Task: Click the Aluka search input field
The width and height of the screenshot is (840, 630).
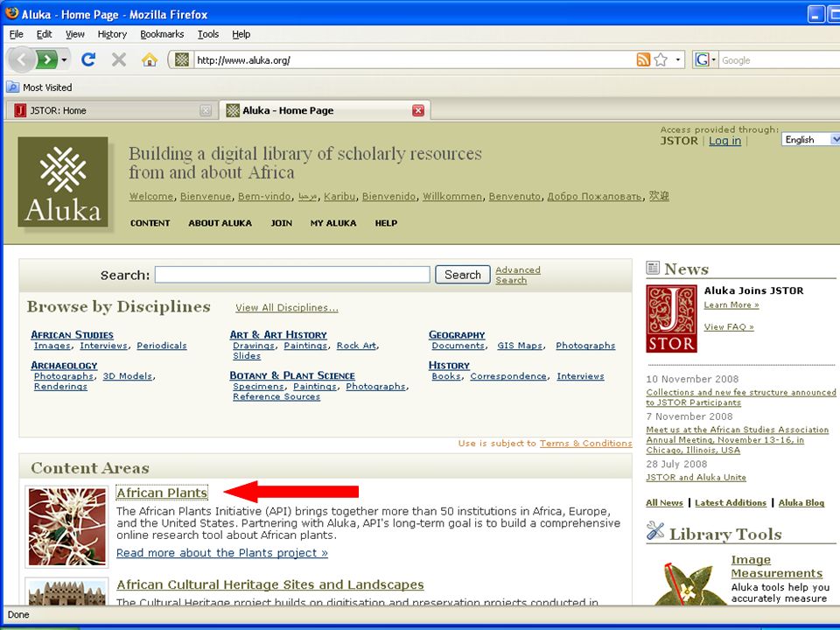Action: (x=292, y=275)
